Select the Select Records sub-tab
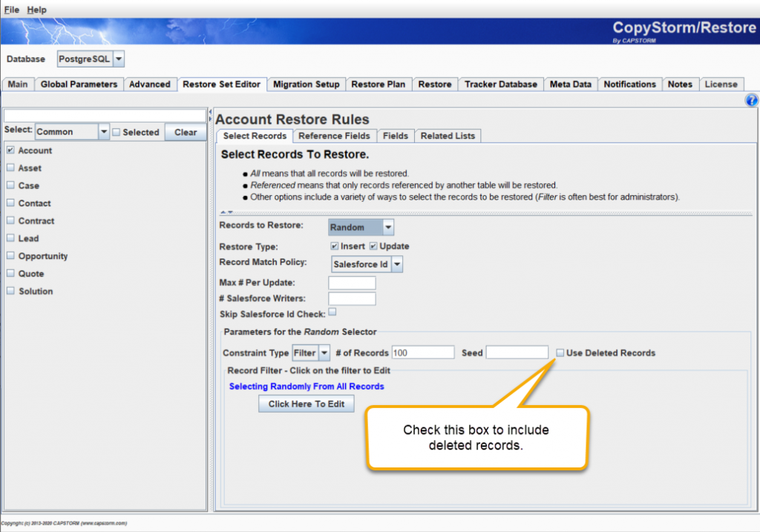 pos(255,136)
